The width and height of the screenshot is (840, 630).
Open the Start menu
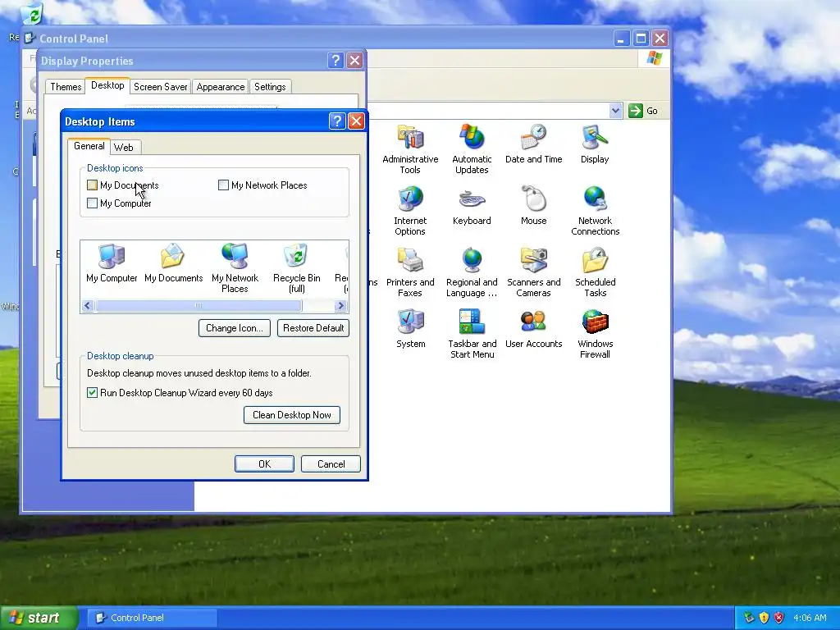[x=39, y=618]
